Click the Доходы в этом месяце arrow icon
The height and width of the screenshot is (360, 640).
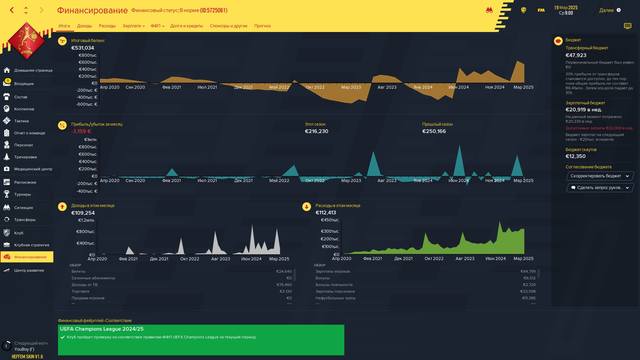pos(62,207)
